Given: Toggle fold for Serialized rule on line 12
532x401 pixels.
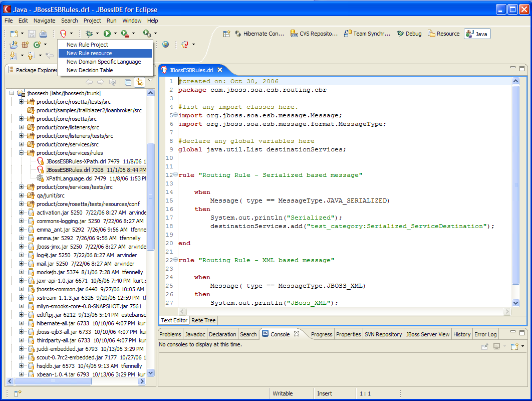Looking at the screenshot, I should tap(175, 174).
